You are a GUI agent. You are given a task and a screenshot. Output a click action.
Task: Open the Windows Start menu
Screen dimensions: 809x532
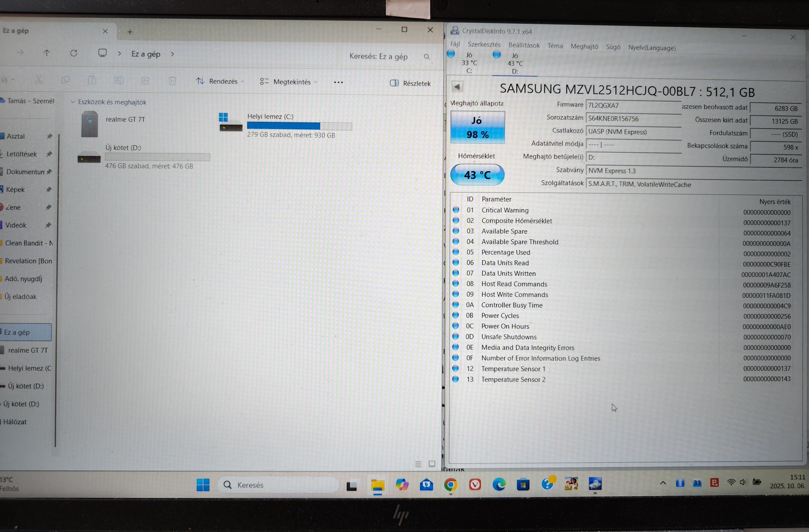point(203,485)
